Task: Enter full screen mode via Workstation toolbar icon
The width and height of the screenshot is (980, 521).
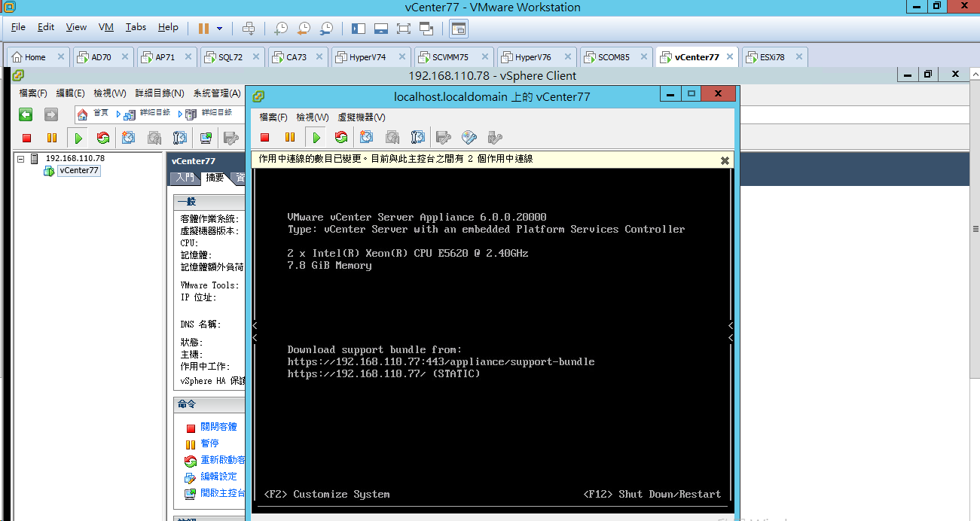Action: click(404, 28)
